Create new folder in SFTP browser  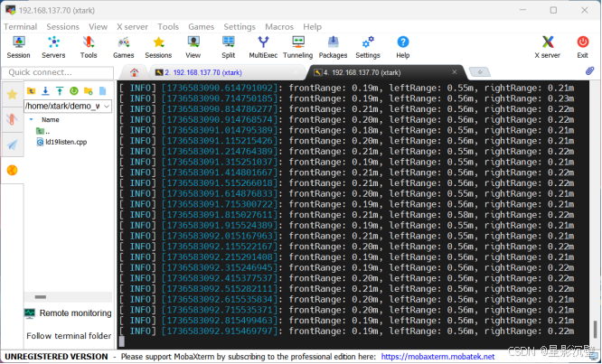(89, 91)
